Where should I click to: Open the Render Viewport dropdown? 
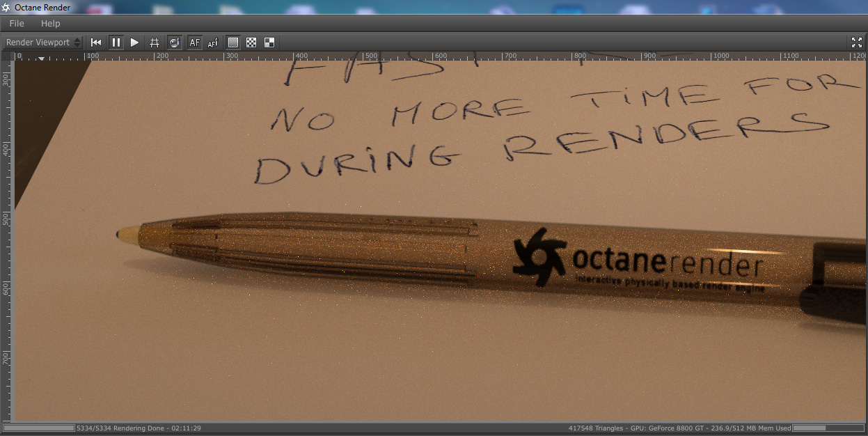(43, 42)
